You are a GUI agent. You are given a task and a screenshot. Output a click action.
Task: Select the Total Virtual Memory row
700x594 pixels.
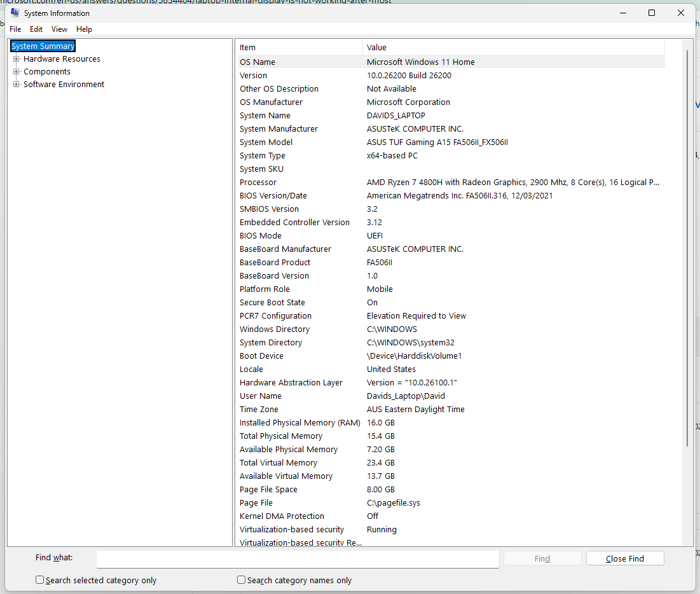(450, 463)
